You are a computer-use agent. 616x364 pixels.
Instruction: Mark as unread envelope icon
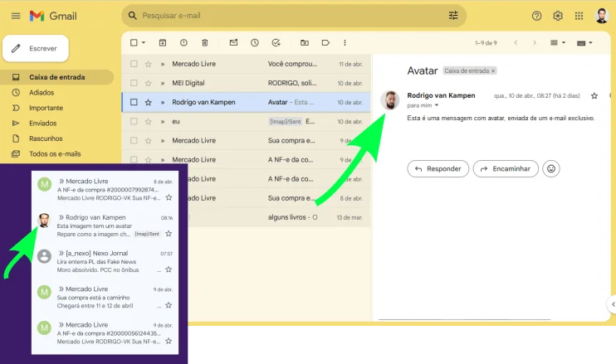234,43
